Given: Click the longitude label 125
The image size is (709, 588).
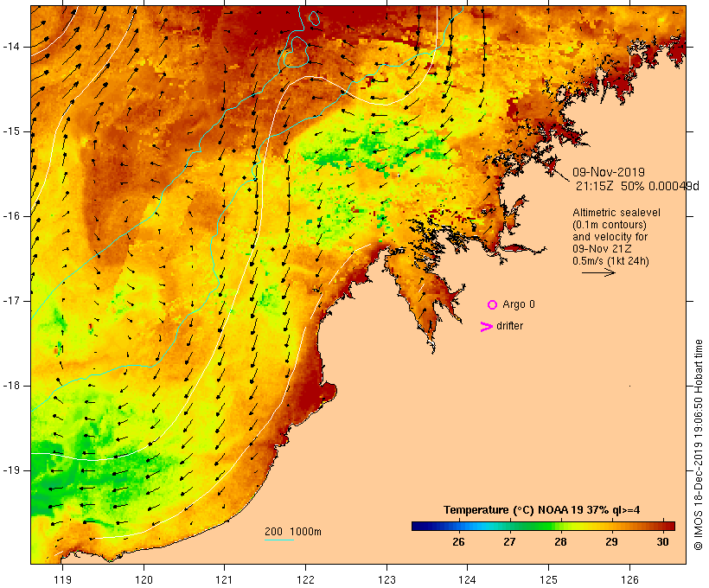Looking at the screenshot, I should (x=548, y=580).
